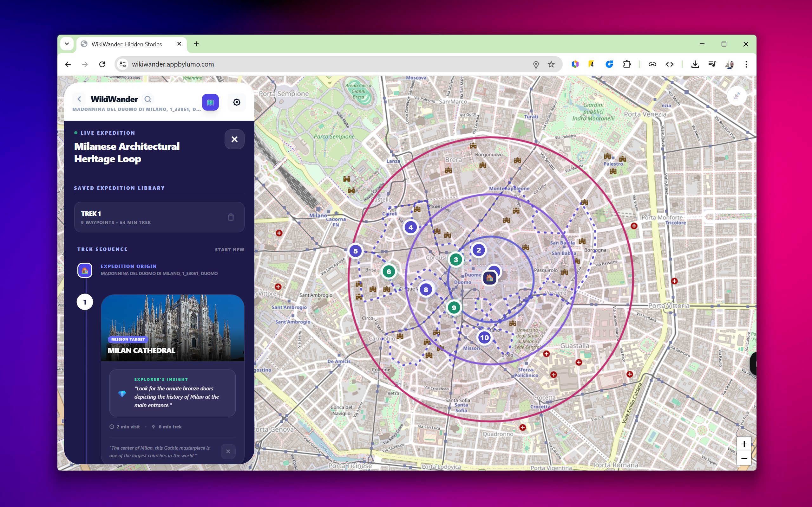
Task: Click the WikiWander search magnifier icon
Action: 147,99
